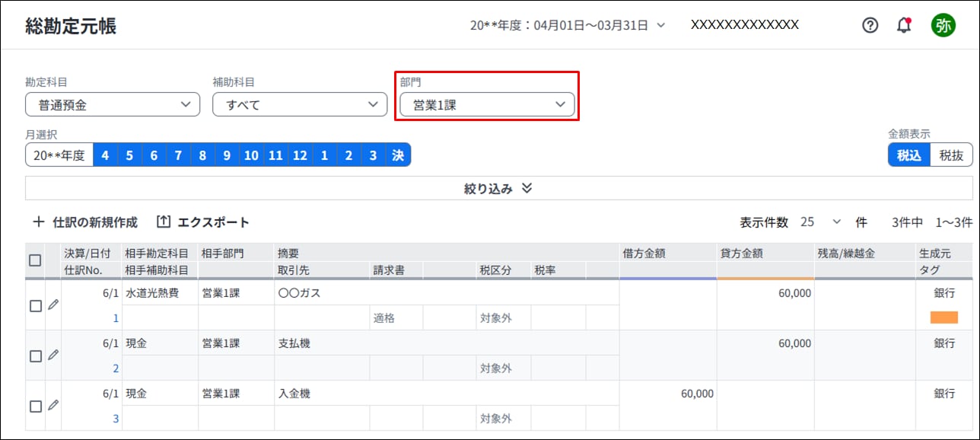Image resolution: width=980 pixels, height=440 pixels.
Task: Expand the 絞り込み filter section
Action: [x=498, y=189]
